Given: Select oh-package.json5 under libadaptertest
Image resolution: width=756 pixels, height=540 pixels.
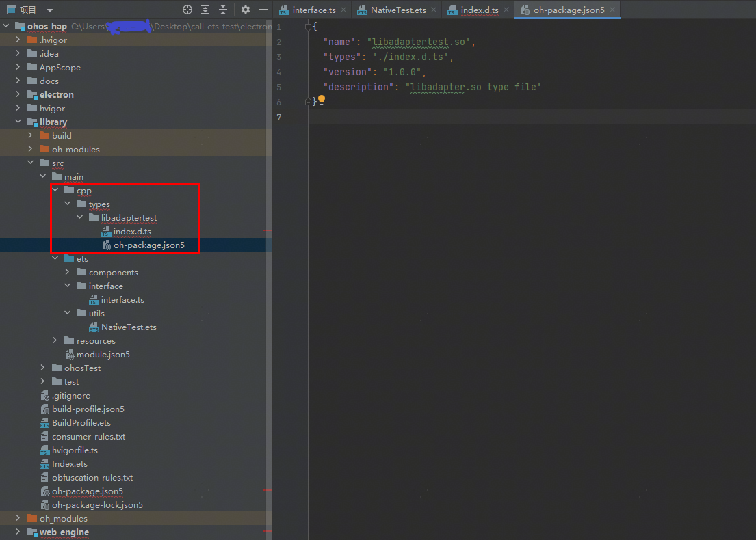Looking at the screenshot, I should click(x=149, y=245).
